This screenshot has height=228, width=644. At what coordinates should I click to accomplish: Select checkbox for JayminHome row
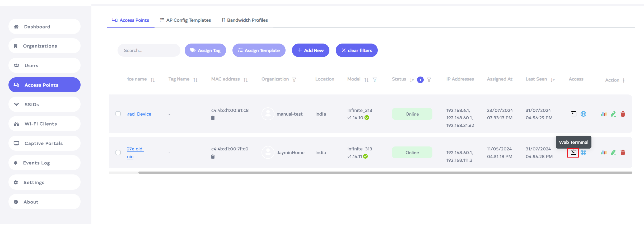pos(118,153)
